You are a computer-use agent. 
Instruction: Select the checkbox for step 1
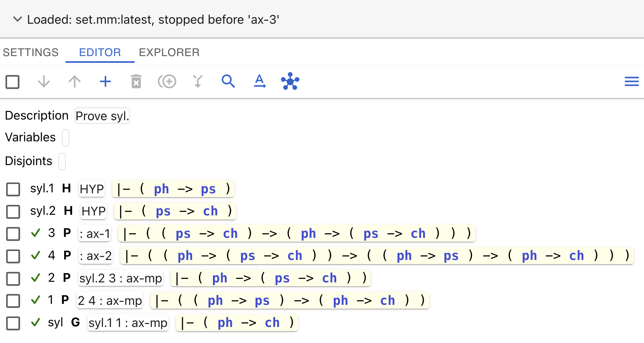click(13, 301)
